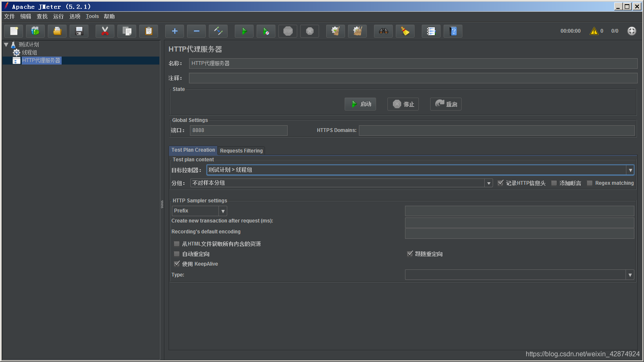Click the Clear broom icon
Viewport: 644px width, 362px height.
[335, 31]
